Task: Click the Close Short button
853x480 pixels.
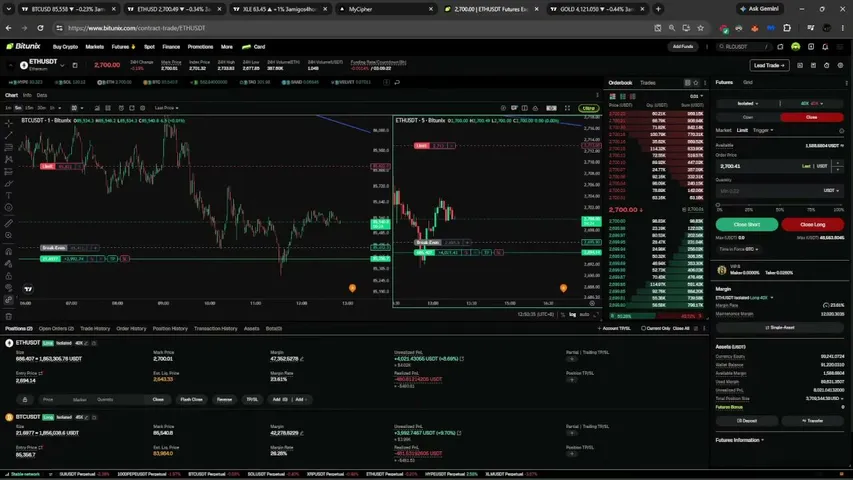Action: pos(746,224)
